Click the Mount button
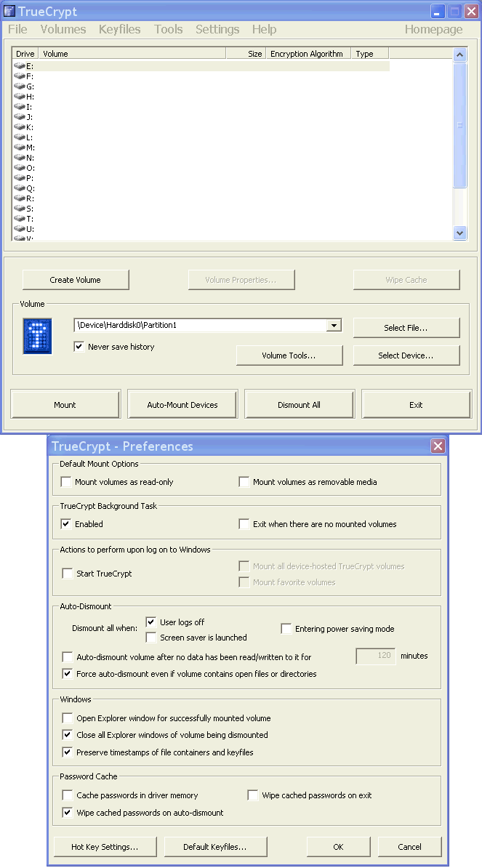 65,405
